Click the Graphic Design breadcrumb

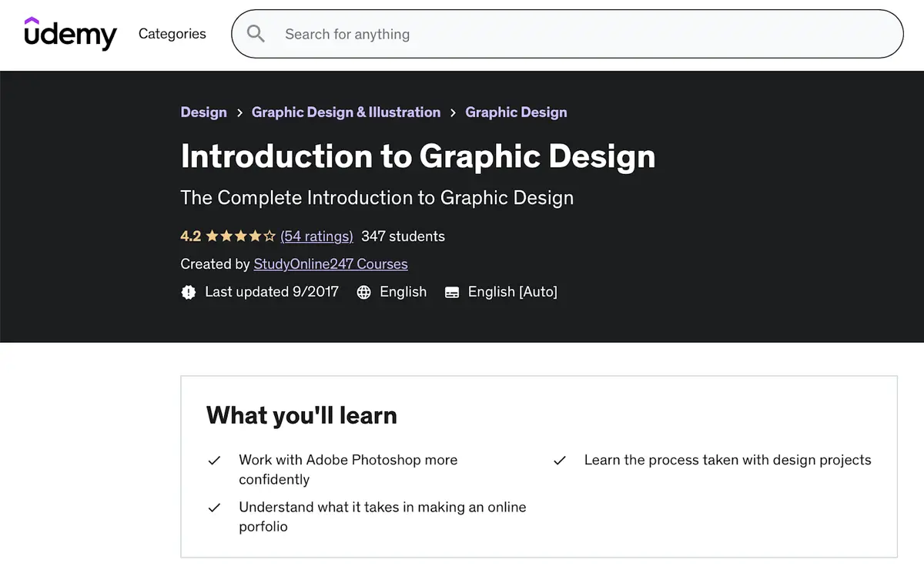[516, 112]
